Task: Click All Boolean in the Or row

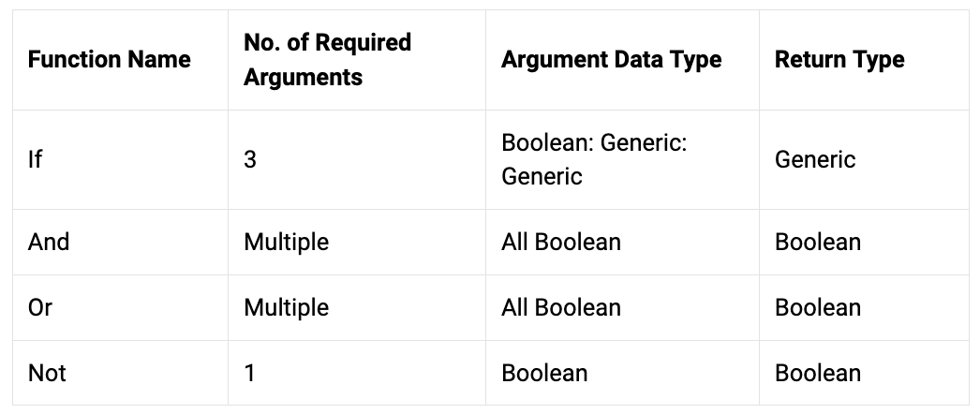Action: pyautogui.click(x=561, y=308)
